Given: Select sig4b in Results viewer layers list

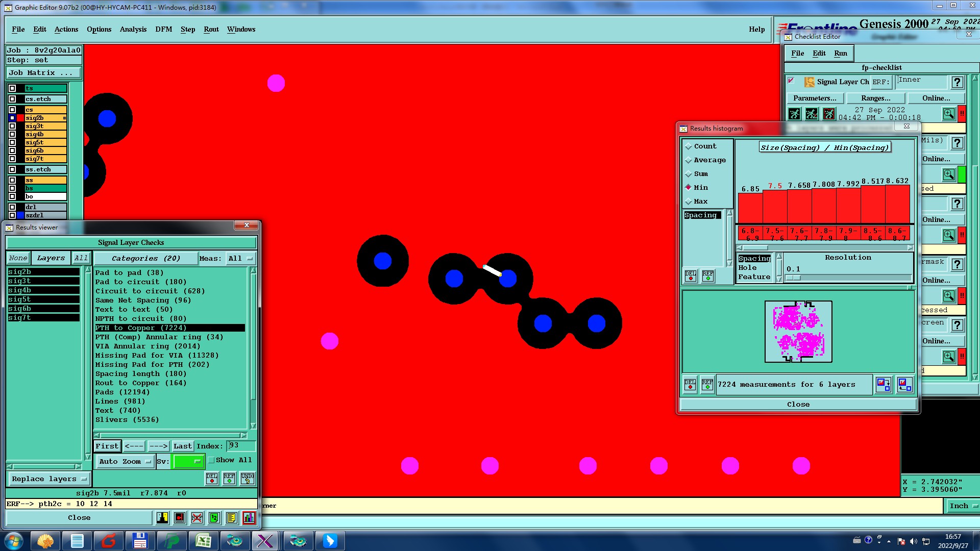Looking at the screenshot, I should click(x=44, y=290).
